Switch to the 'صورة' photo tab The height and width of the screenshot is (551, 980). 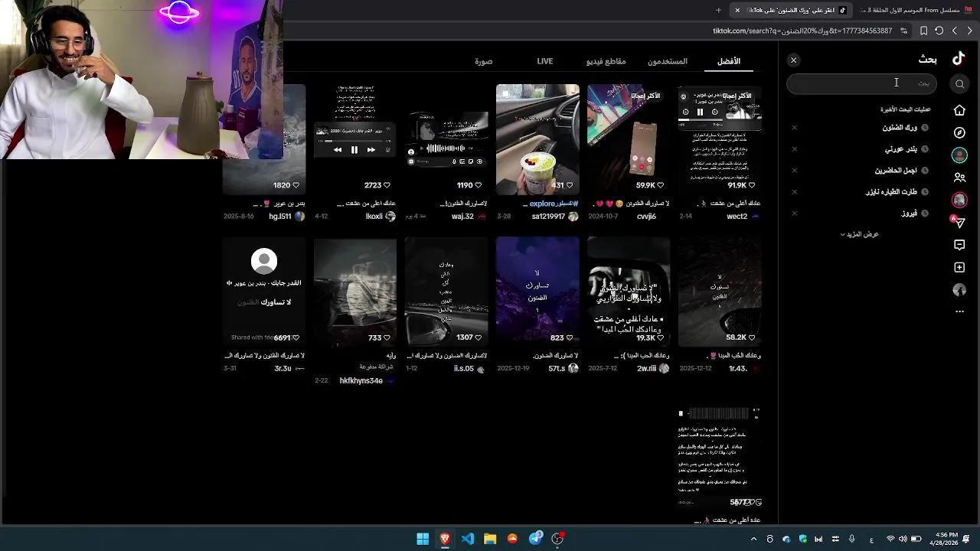pos(484,61)
